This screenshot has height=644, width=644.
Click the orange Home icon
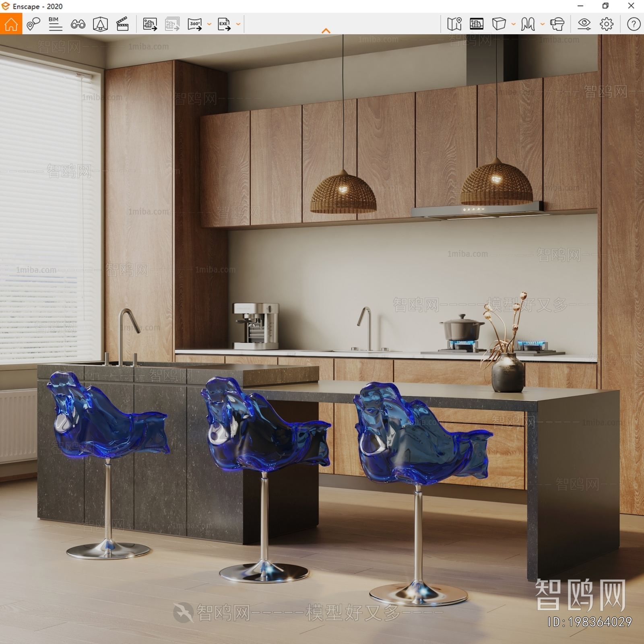[x=11, y=24]
